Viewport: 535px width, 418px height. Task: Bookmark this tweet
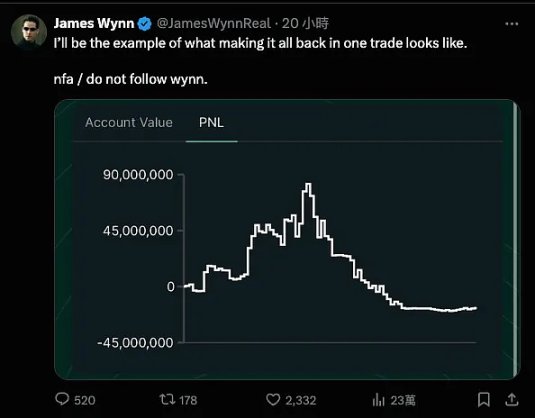(483, 399)
